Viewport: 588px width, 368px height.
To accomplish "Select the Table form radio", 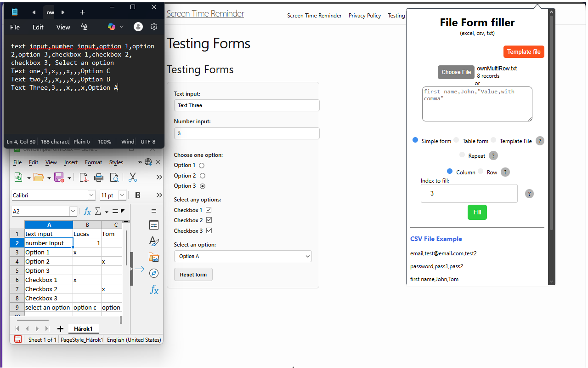I will 456,140.
